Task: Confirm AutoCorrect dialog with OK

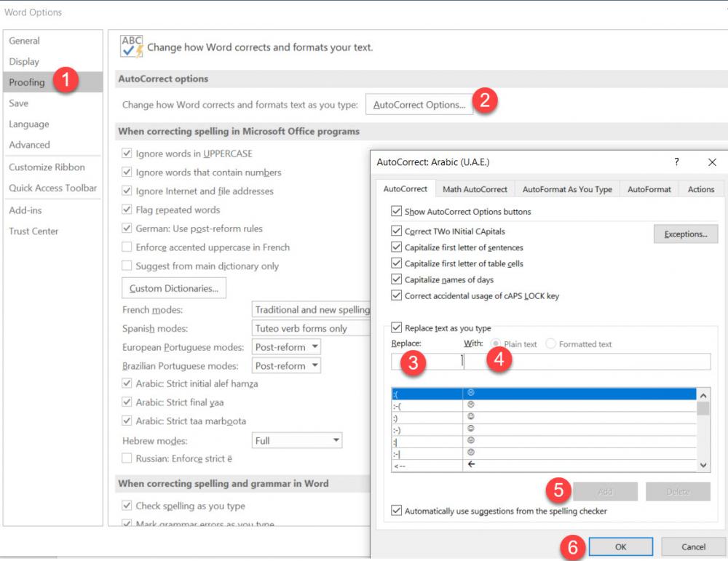Action: click(621, 546)
